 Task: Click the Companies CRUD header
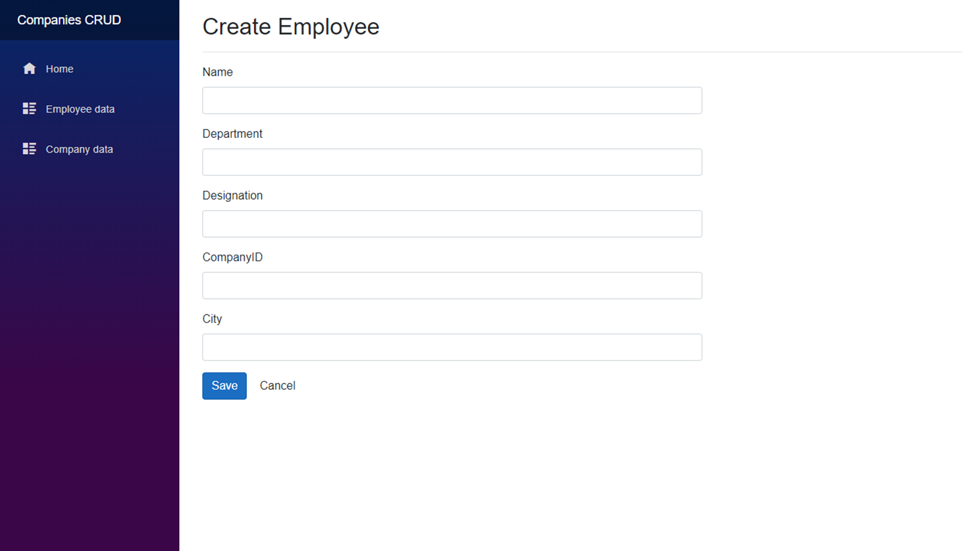click(69, 20)
